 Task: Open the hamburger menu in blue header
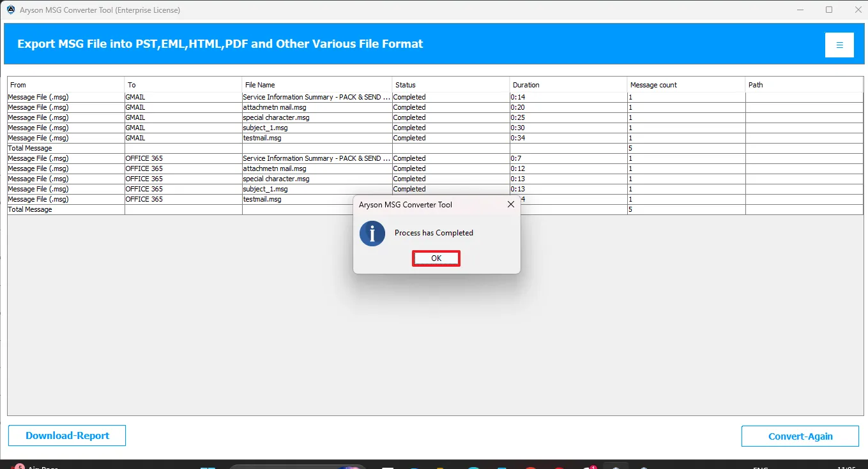coord(839,45)
